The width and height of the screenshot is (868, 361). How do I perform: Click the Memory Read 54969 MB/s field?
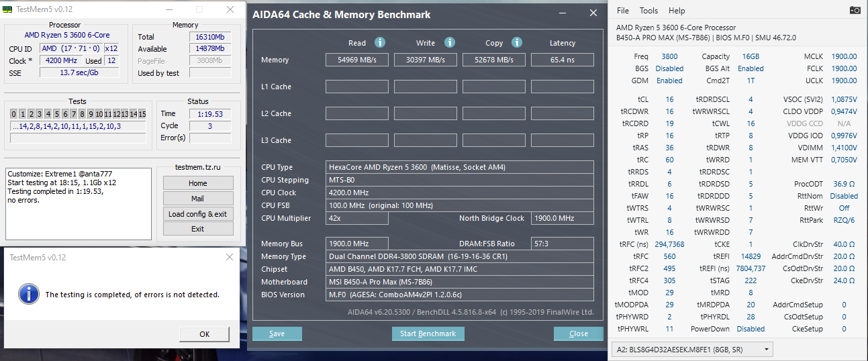coord(357,60)
